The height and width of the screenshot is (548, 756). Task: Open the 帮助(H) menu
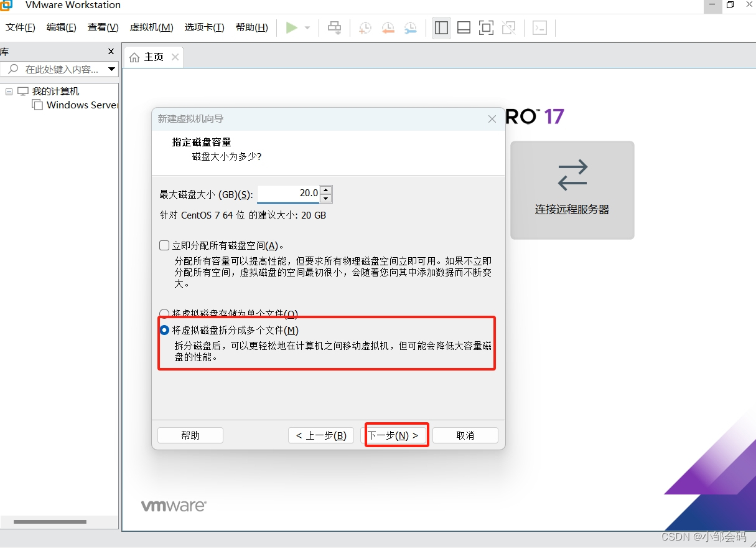click(252, 27)
